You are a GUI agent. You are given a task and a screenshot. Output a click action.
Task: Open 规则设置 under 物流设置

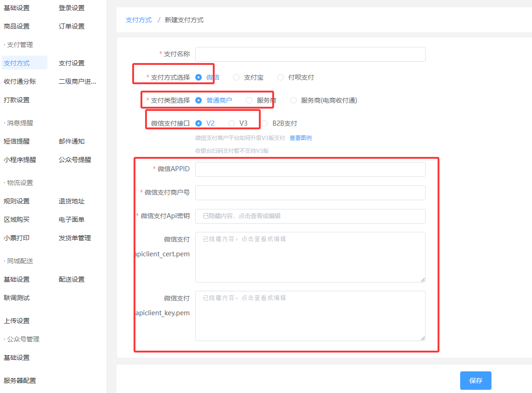point(17,201)
